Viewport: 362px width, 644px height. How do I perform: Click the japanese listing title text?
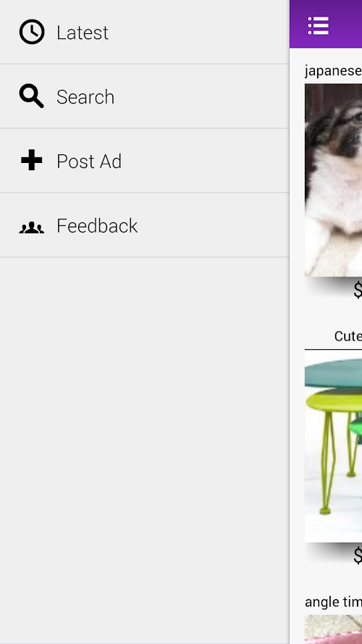333,71
